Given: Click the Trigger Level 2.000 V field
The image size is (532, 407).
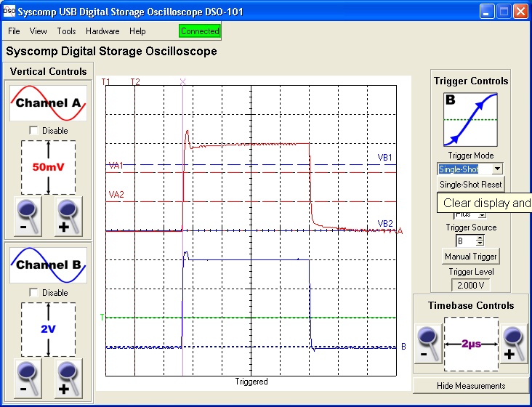Looking at the screenshot, I should click(470, 286).
